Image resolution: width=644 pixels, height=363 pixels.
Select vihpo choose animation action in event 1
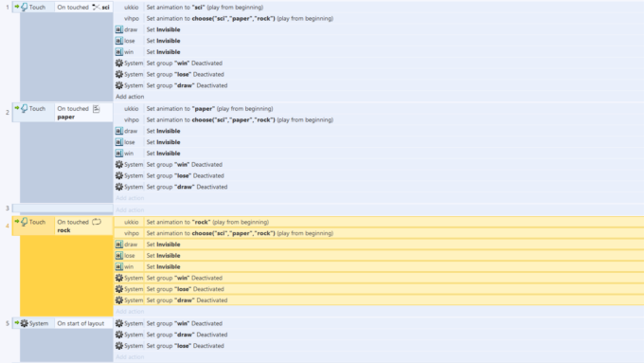coord(379,19)
